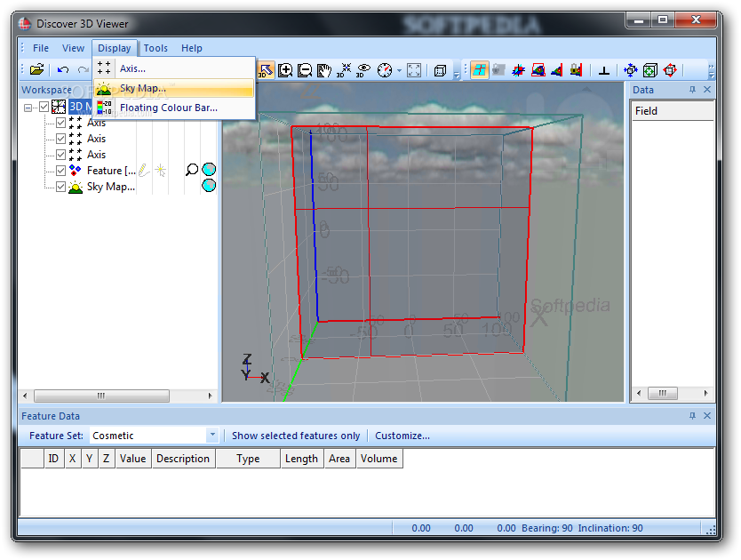
Task: Click the red arrows cube icon
Action: 670,70
